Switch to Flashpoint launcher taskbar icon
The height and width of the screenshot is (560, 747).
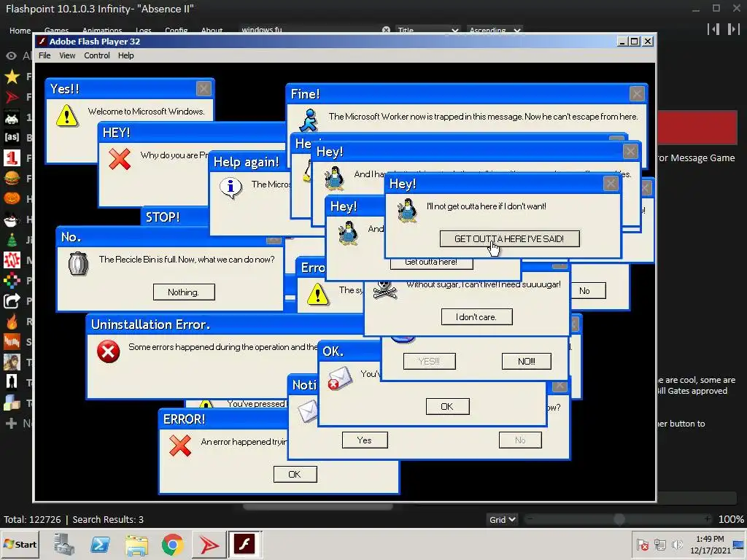[x=209, y=545]
